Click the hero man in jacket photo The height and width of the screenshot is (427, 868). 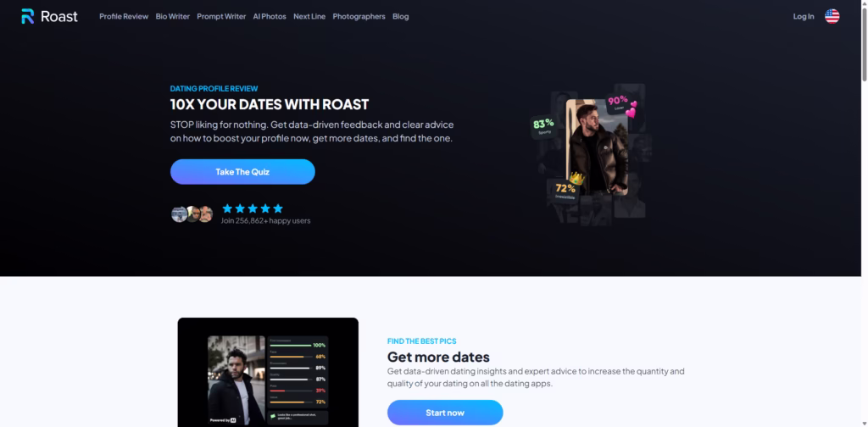point(597,147)
